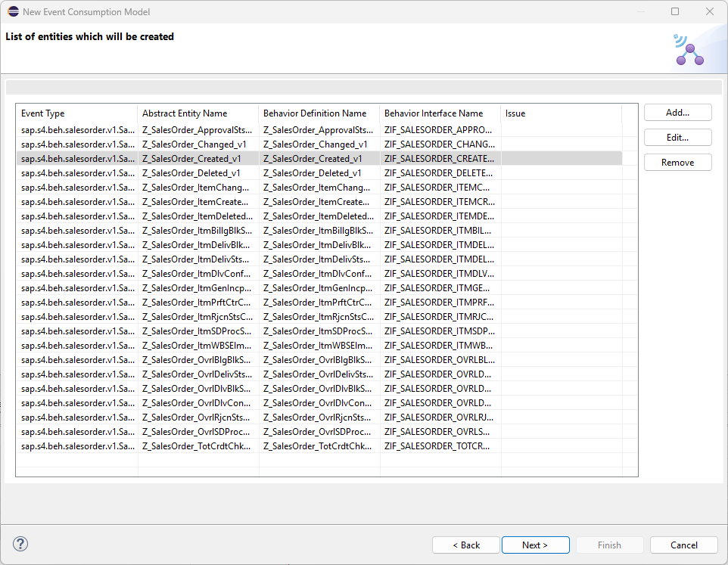Click the Issue column header

(x=560, y=113)
